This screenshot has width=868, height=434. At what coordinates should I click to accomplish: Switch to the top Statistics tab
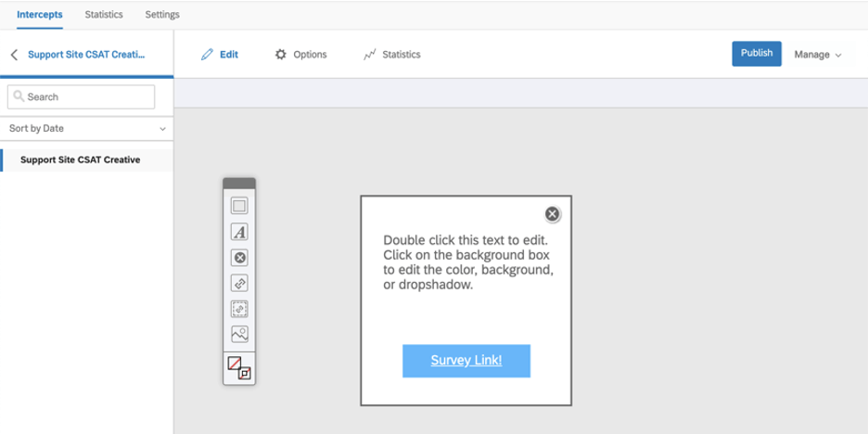pyautogui.click(x=104, y=15)
